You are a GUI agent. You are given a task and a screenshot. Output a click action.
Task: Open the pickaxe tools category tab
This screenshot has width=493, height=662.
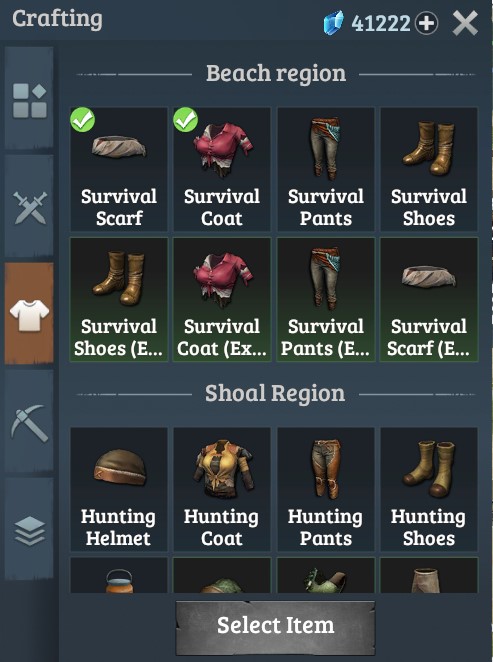click(x=29, y=422)
